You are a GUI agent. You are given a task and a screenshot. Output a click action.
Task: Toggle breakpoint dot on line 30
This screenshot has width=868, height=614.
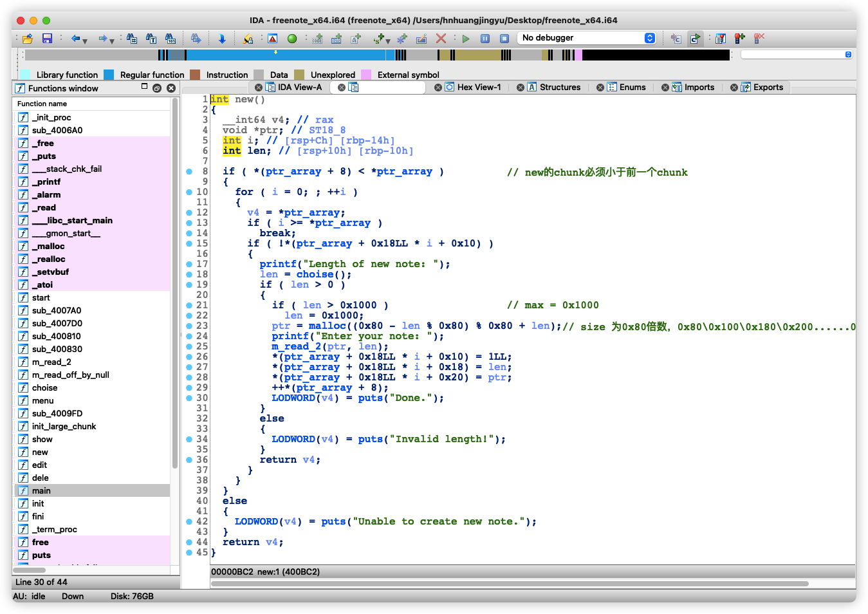pyautogui.click(x=189, y=398)
